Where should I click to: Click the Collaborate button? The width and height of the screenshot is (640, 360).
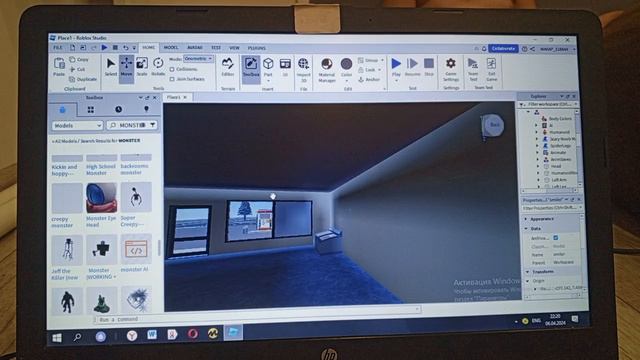coord(503,49)
